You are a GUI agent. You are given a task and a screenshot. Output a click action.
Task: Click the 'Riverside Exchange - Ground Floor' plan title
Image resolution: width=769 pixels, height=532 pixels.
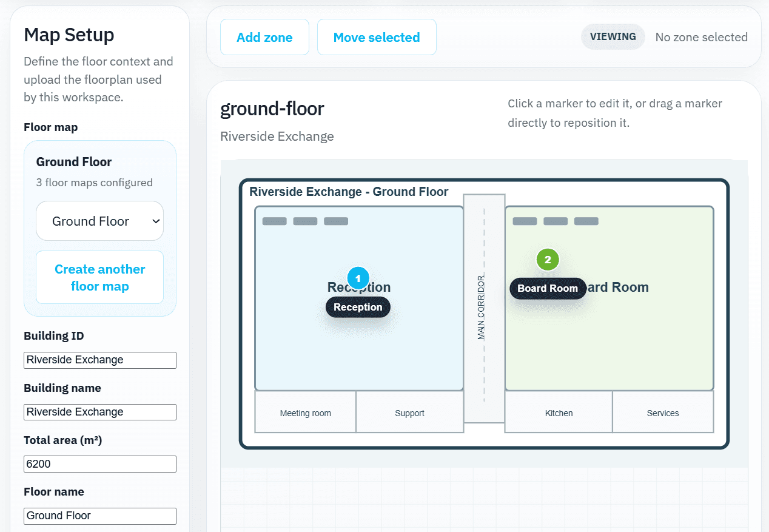pyautogui.click(x=349, y=192)
